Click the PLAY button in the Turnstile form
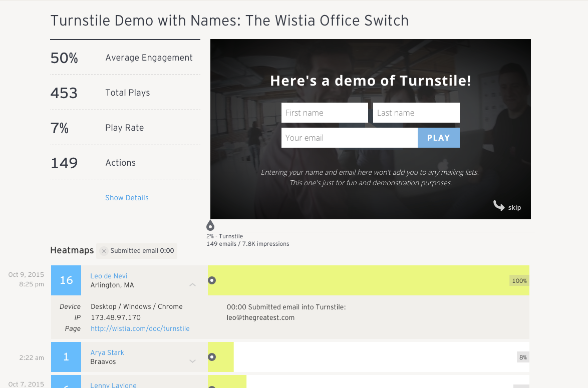588x388 pixels. pos(438,138)
